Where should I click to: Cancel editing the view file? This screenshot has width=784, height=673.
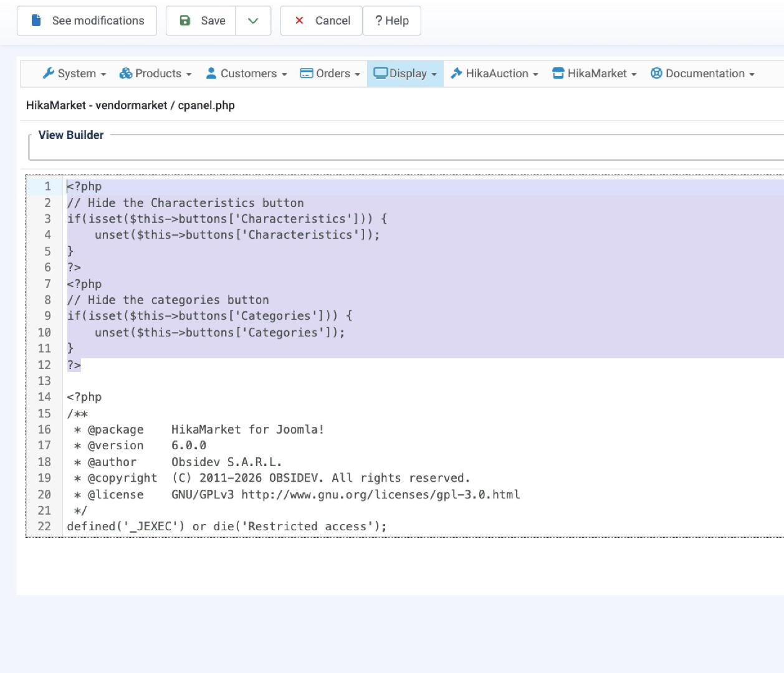[x=322, y=21]
